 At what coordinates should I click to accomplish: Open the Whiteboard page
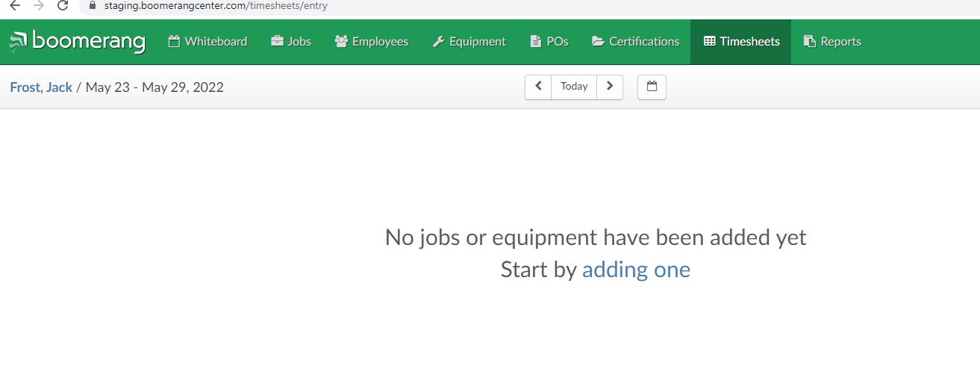coord(207,42)
